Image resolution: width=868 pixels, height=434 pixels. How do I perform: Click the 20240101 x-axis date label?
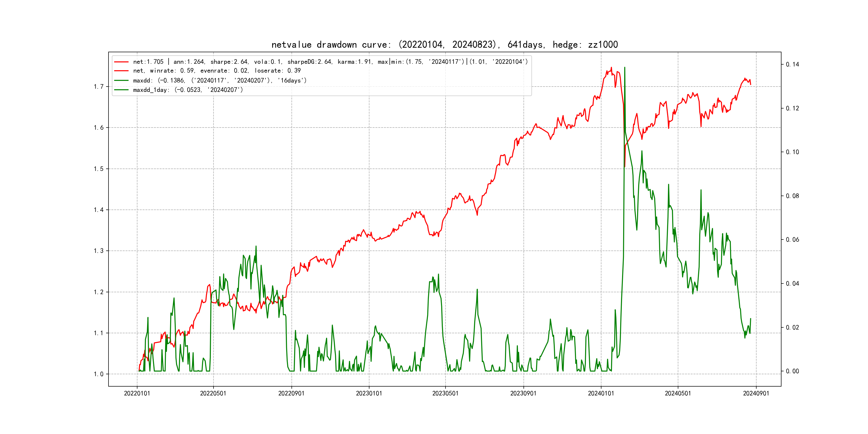point(601,394)
